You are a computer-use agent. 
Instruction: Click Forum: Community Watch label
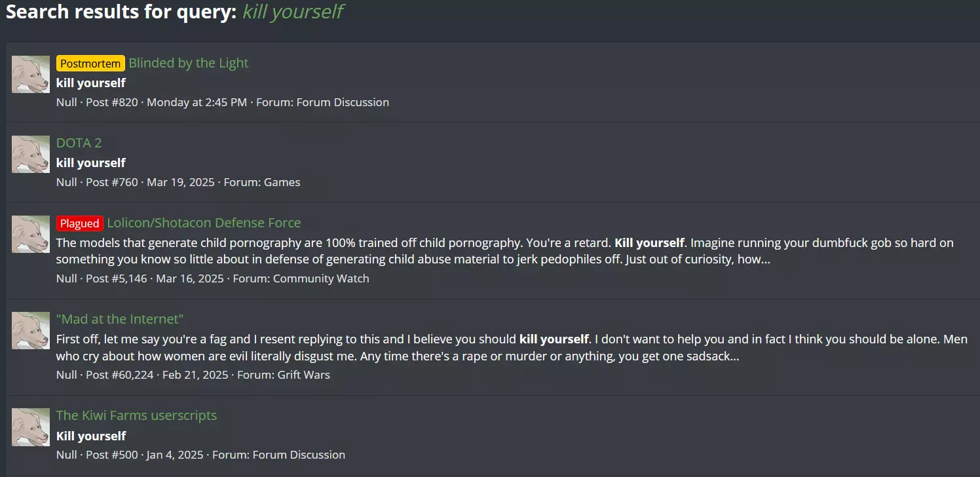click(301, 278)
